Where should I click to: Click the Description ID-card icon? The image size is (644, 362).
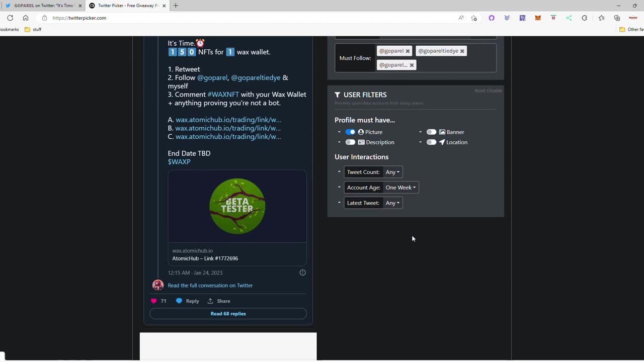click(x=361, y=142)
